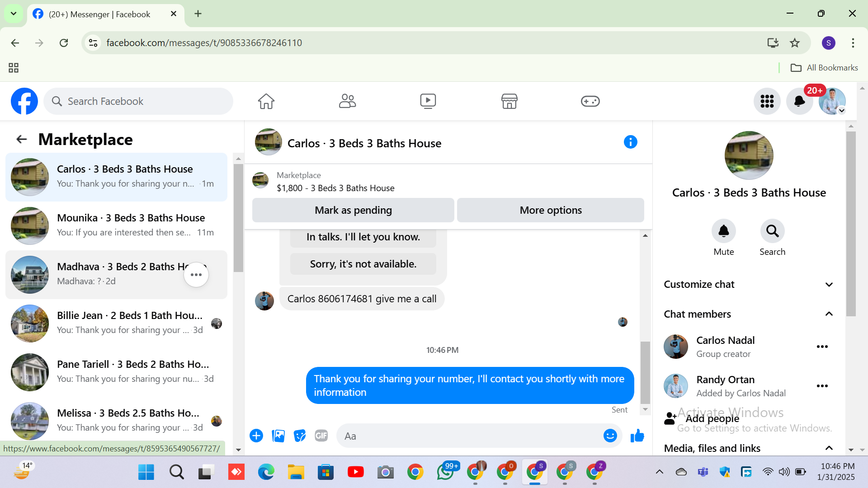The image size is (868, 488).
Task: Open Pane Tariell 3 Beds 2 Baths conversation
Action: point(116,372)
